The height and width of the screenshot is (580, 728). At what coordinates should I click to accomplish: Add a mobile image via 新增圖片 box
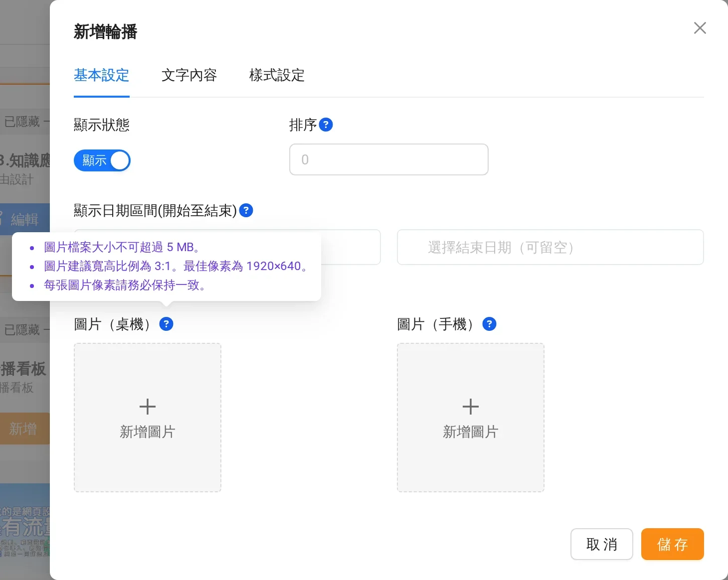[471, 418]
